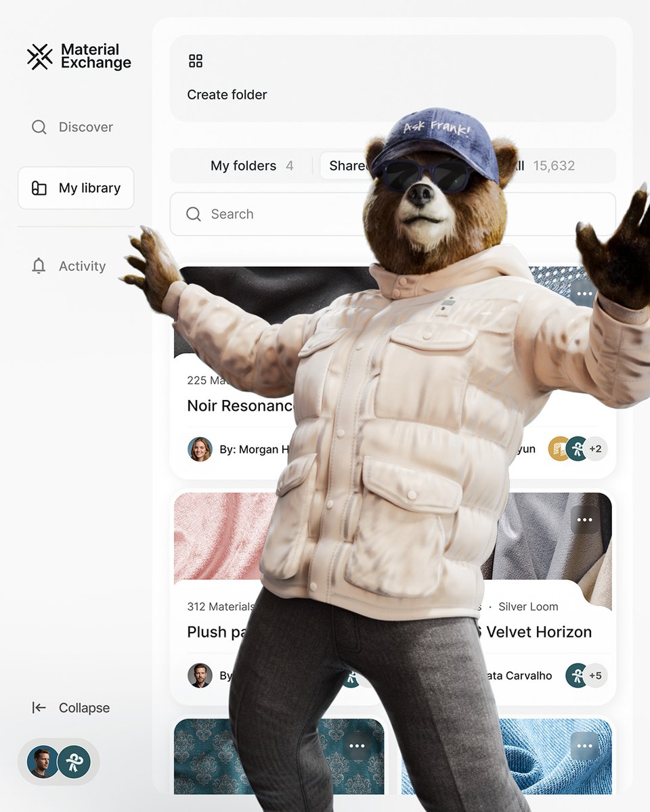Click the author avatar on Plush card
650x812 pixels.
[200, 675]
